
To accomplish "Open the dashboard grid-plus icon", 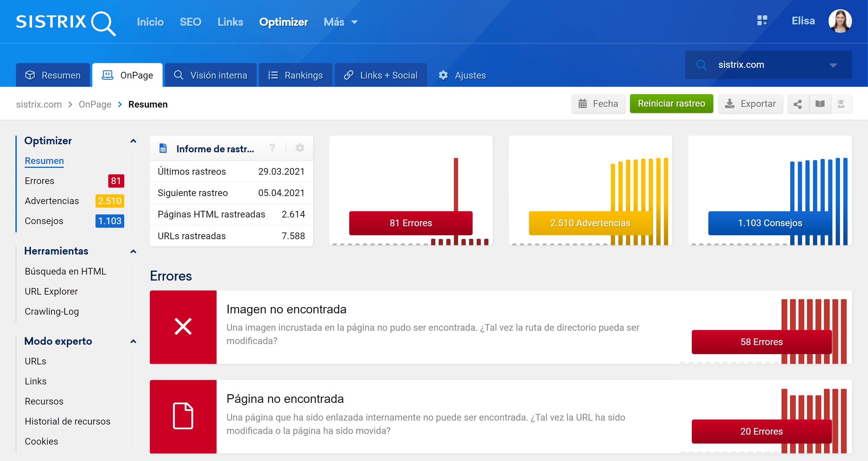I will 762,21.
